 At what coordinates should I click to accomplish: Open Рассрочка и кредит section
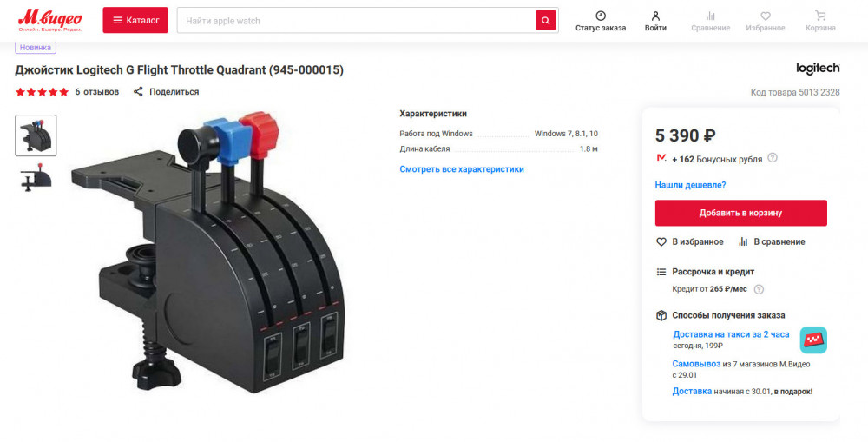[713, 272]
